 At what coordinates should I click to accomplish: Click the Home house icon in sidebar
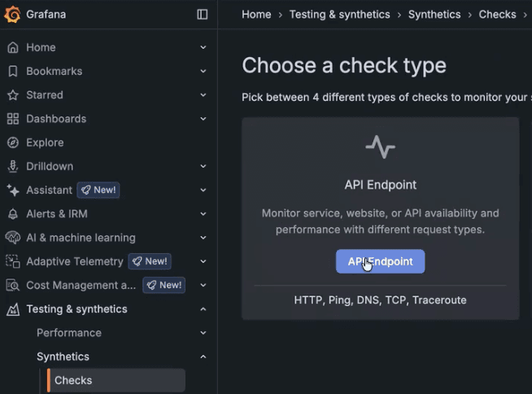[x=13, y=47]
